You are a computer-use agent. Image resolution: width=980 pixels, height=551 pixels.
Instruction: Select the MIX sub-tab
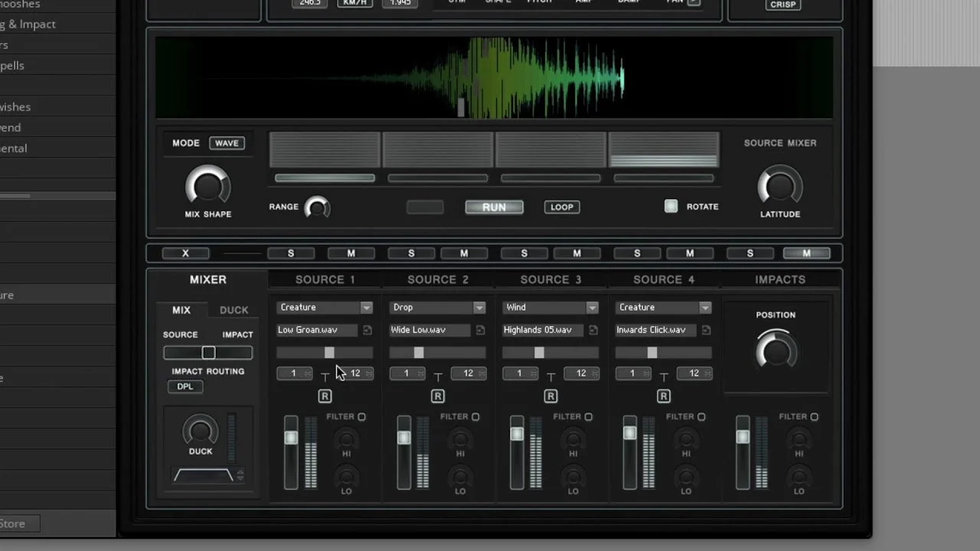(181, 310)
